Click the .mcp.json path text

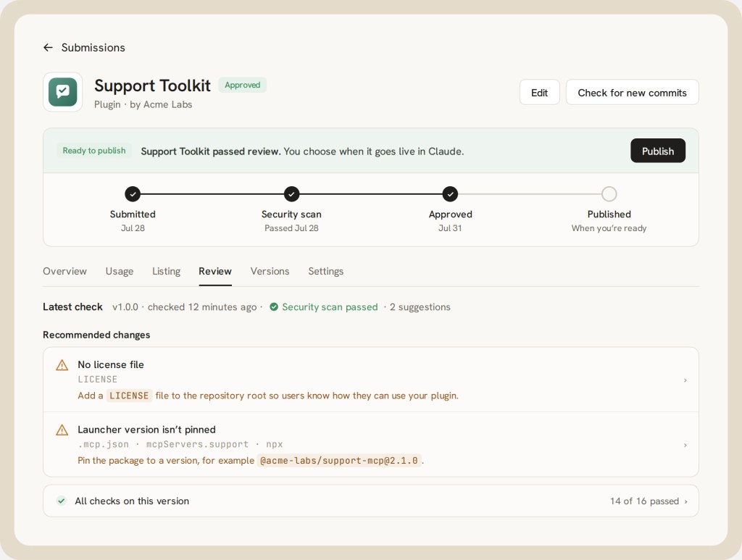(x=103, y=445)
